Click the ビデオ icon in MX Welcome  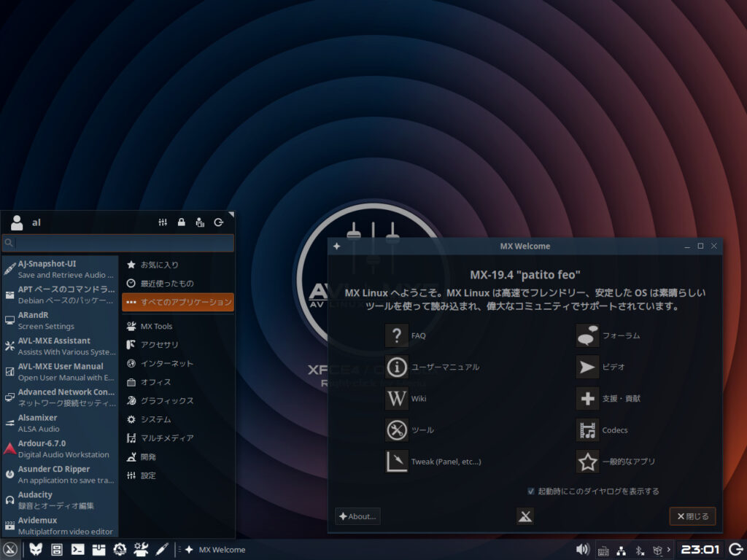(587, 367)
